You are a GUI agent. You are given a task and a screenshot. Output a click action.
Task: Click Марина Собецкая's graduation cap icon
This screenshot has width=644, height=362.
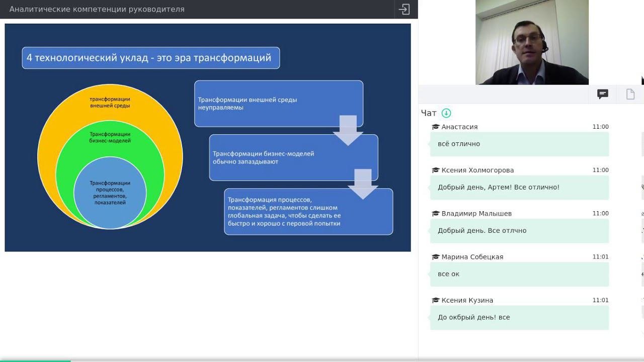[x=436, y=256]
